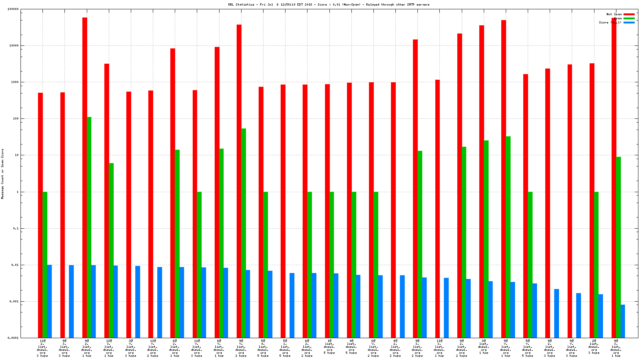Screen dimensions: 644x362
Task: Select the 'Not Spam' legend label
Action: [614, 15]
